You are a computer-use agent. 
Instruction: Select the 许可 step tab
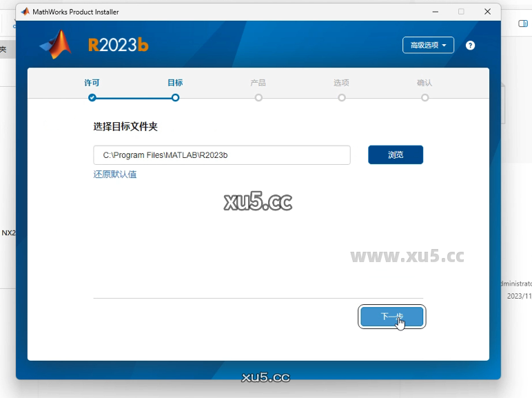[92, 83]
